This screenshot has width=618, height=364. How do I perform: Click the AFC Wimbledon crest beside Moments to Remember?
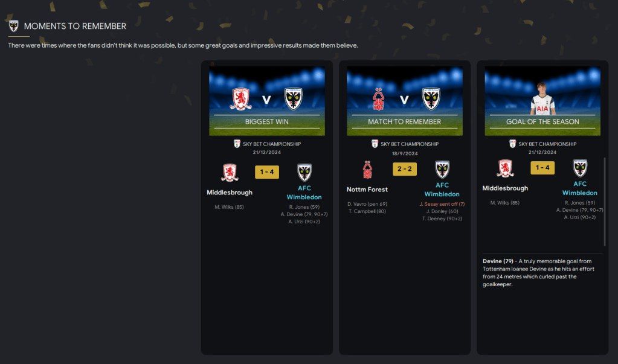pyautogui.click(x=14, y=26)
